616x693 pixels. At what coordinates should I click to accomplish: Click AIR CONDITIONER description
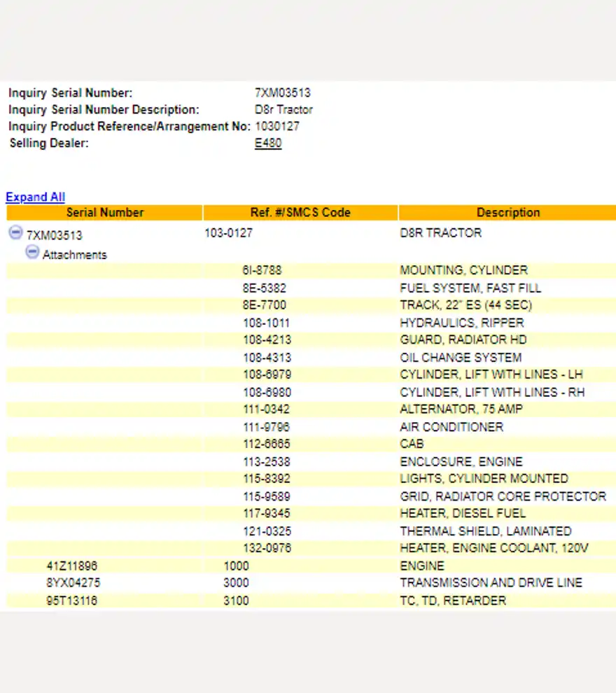(x=451, y=427)
